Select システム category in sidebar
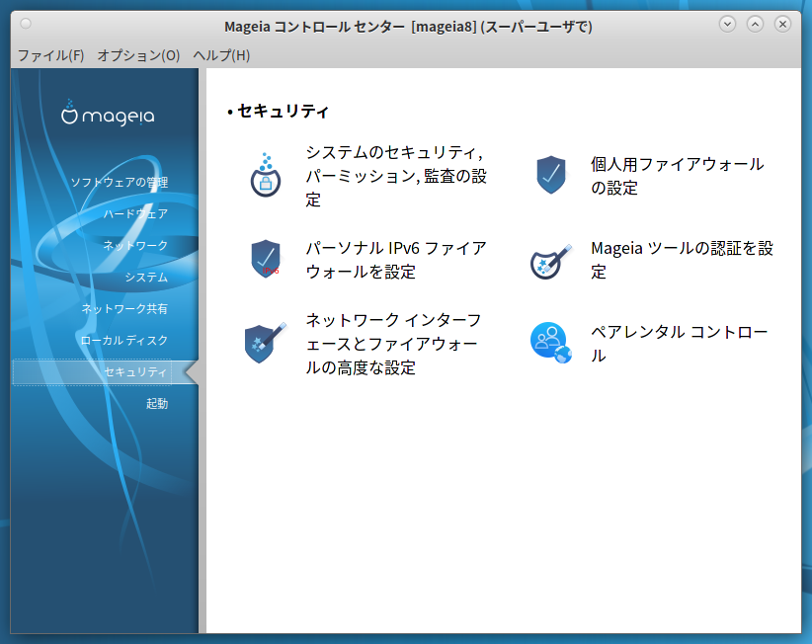 (146, 277)
